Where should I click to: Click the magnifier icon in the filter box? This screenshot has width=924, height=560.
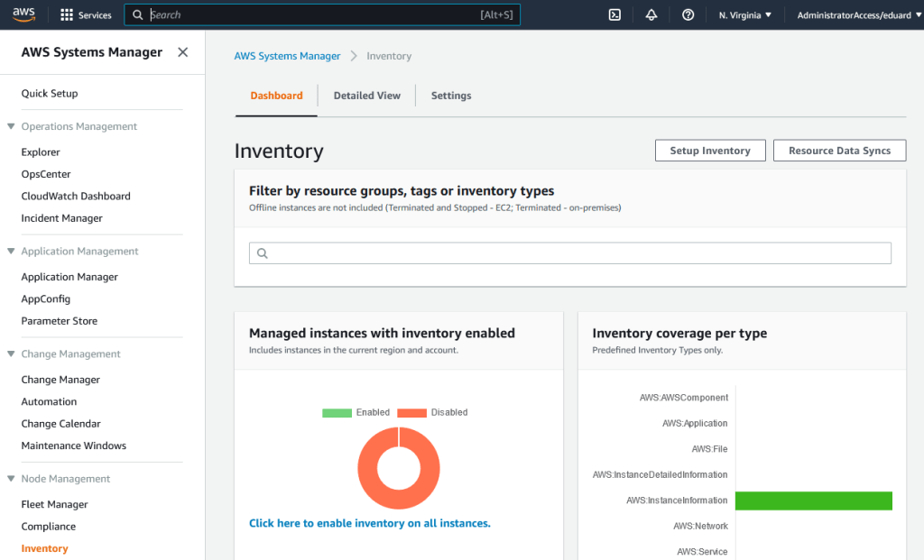263,253
